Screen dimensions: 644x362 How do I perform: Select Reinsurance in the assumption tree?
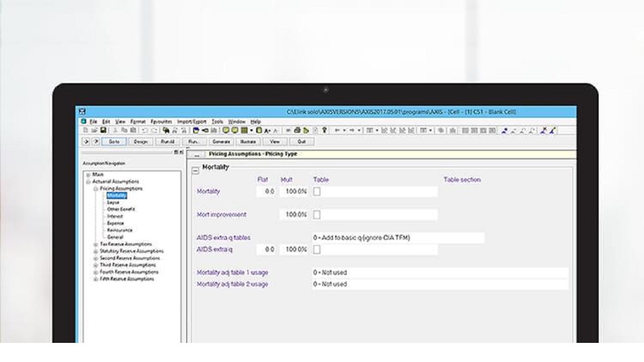[120, 230]
